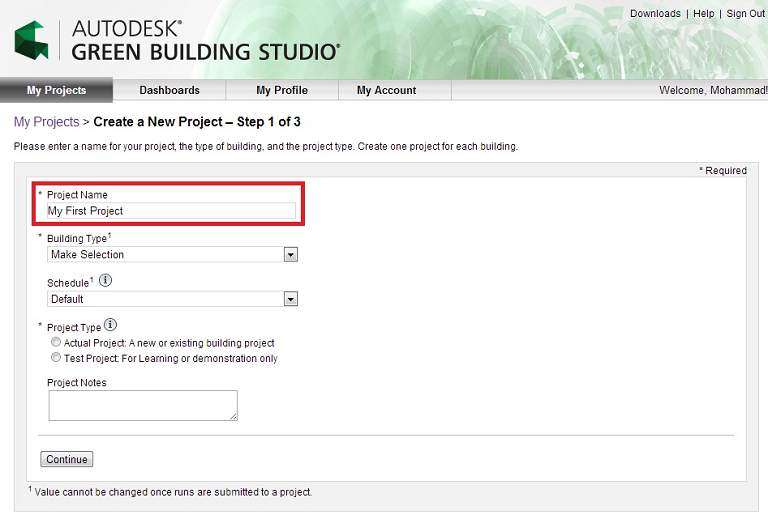Open the Downloads link
Viewport: 768px width, 519px height.
[655, 14]
